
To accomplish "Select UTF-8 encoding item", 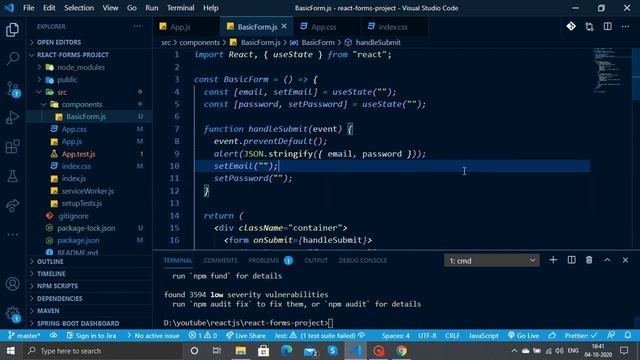I will point(427,336).
